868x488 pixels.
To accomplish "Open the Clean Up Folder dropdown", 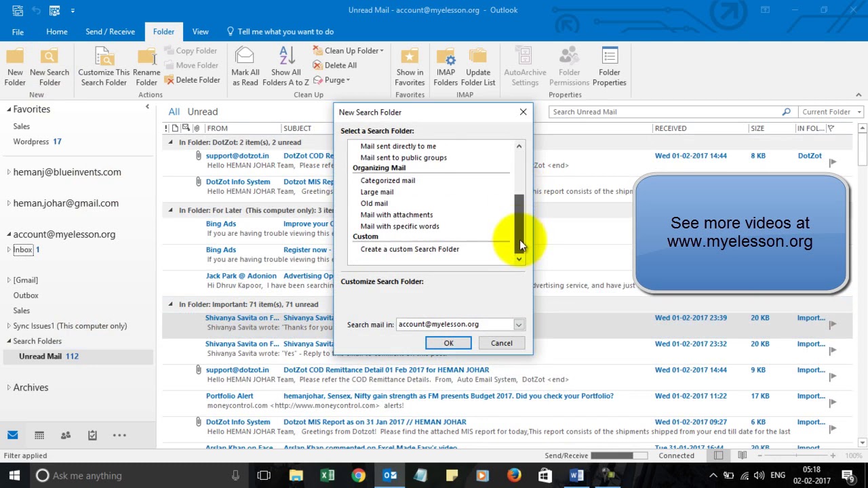I will tap(349, 51).
